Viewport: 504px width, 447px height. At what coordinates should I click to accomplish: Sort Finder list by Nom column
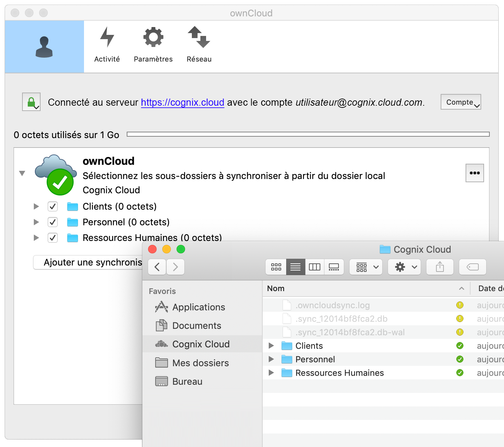click(366, 288)
